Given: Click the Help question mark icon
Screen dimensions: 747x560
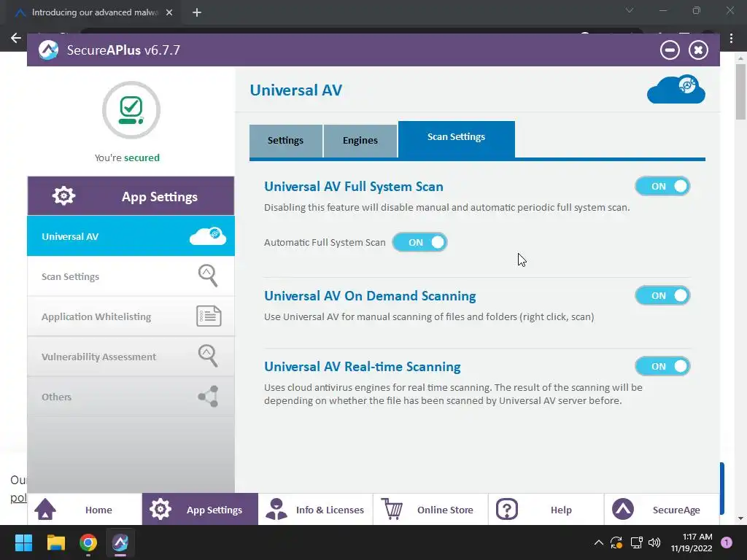Looking at the screenshot, I should (x=507, y=509).
